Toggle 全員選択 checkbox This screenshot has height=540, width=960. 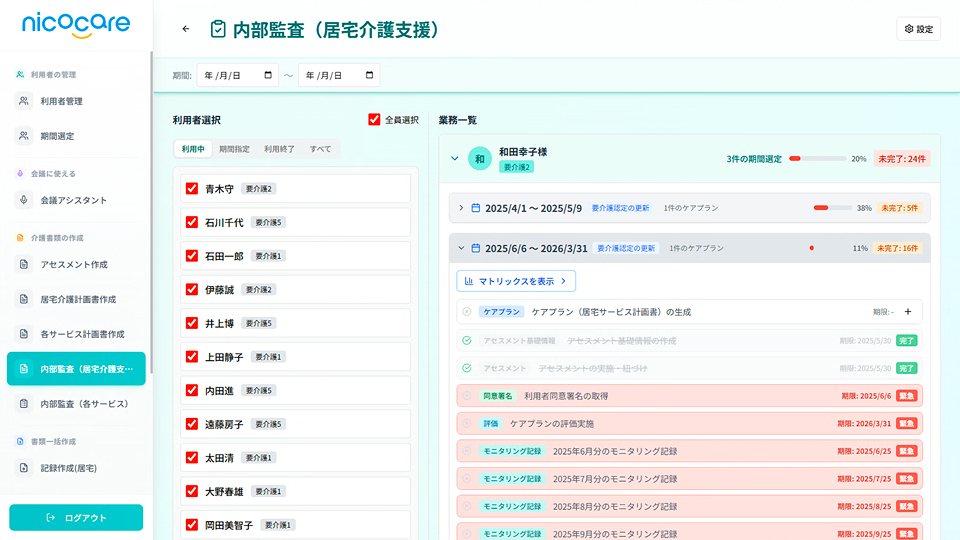(x=374, y=119)
